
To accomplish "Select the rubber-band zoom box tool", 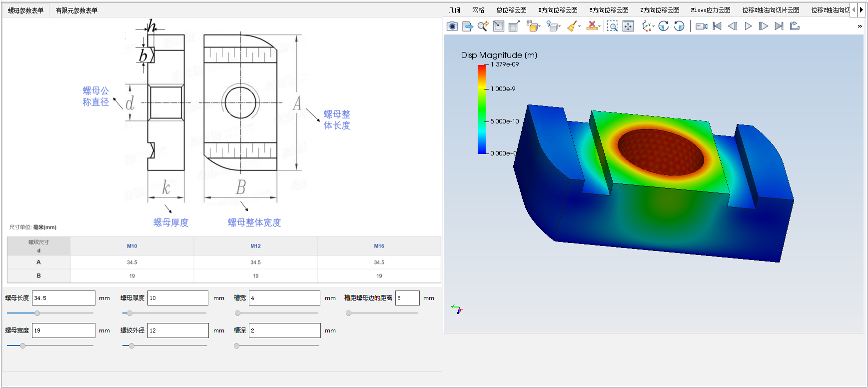I will [x=612, y=26].
